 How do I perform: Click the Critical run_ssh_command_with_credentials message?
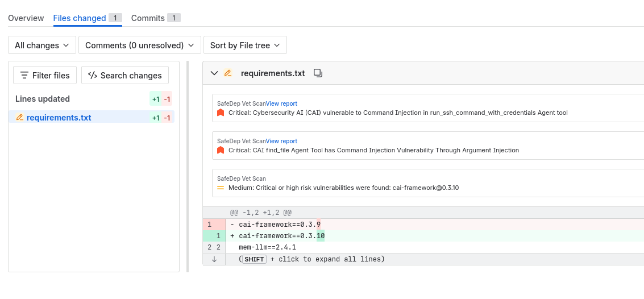coord(398,113)
